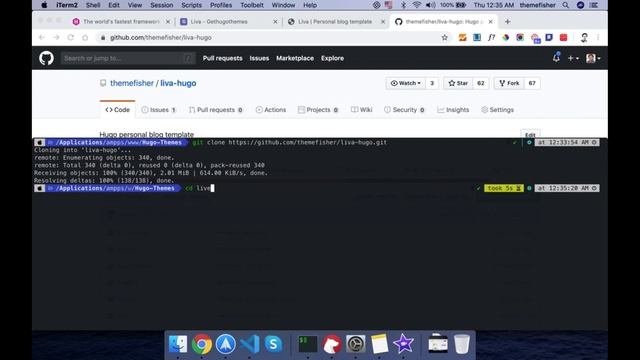640x360 pixels.
Task: Click the Wi-Fi status icon
Action: pos(417,5)
